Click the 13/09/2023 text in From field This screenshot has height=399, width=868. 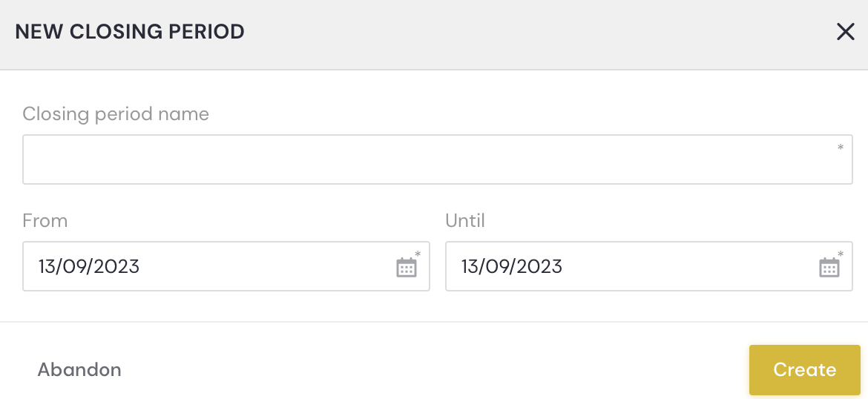[88, 267]
